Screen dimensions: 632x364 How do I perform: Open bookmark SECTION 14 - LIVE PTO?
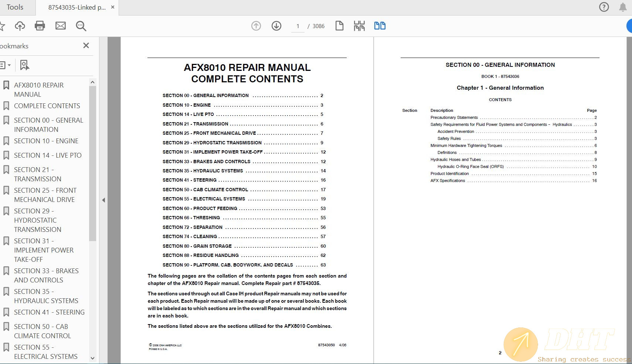48,155
